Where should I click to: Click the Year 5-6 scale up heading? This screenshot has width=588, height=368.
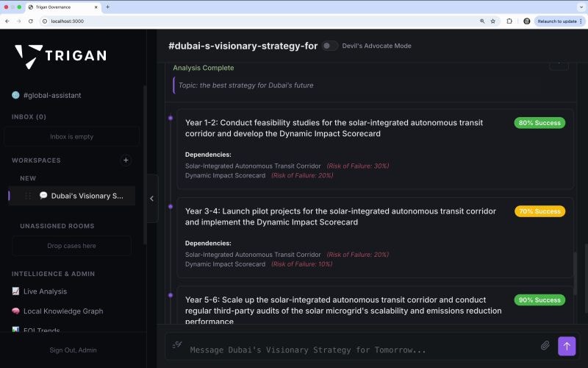(343, 310)
